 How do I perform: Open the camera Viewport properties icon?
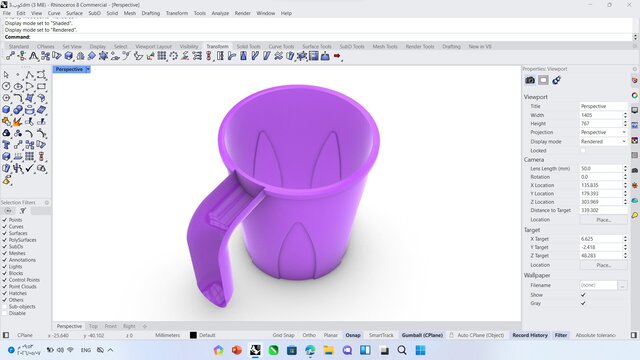(x=530, y=80)
